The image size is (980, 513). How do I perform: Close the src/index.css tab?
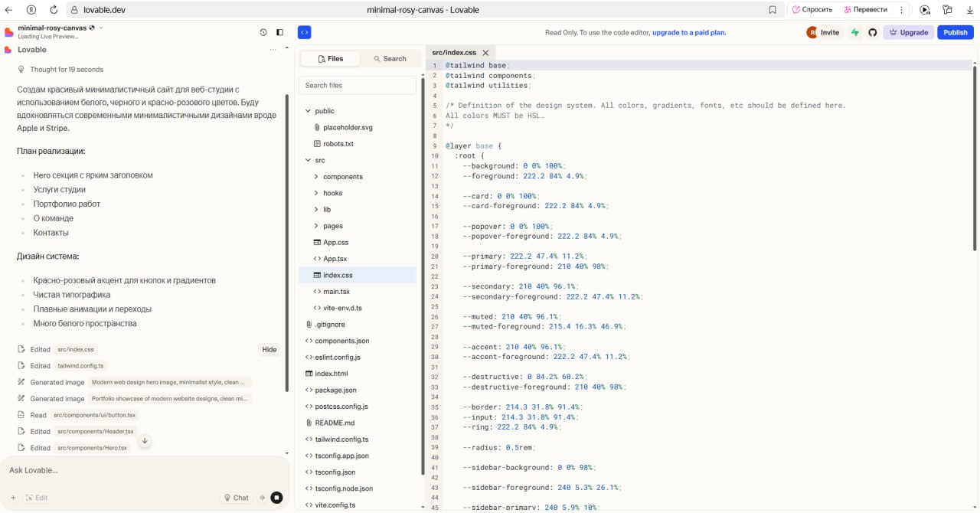[485, 53]
